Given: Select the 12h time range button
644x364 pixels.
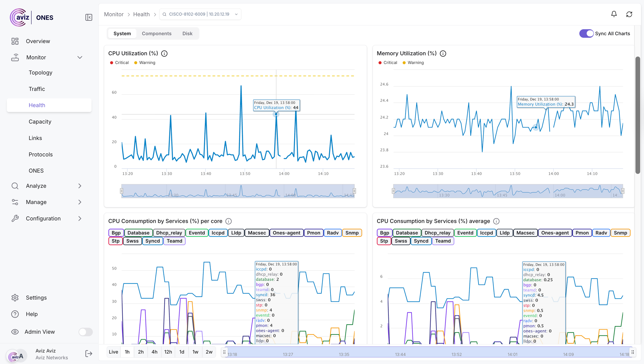Looking at the screenshot, I should point(168,352).
